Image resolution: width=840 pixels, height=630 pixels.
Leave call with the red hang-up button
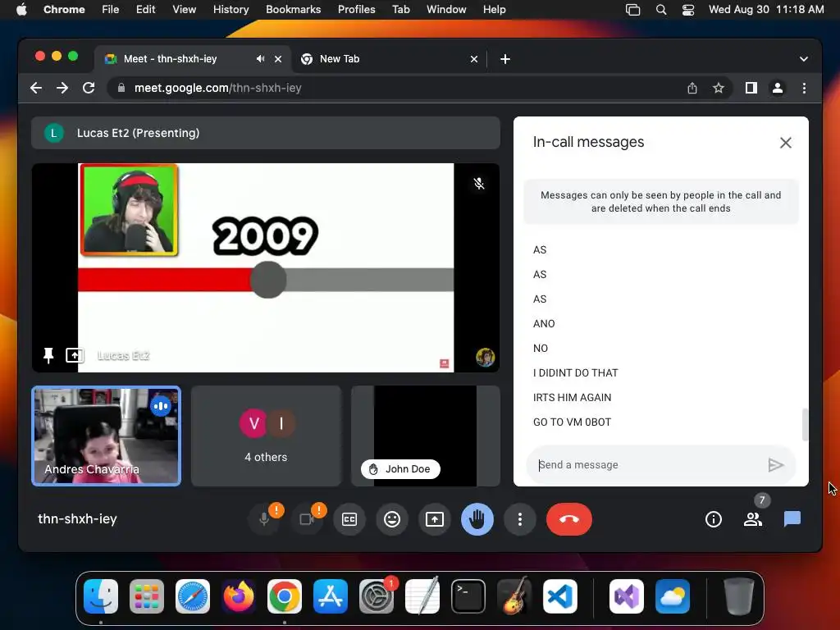coord(569,519)
